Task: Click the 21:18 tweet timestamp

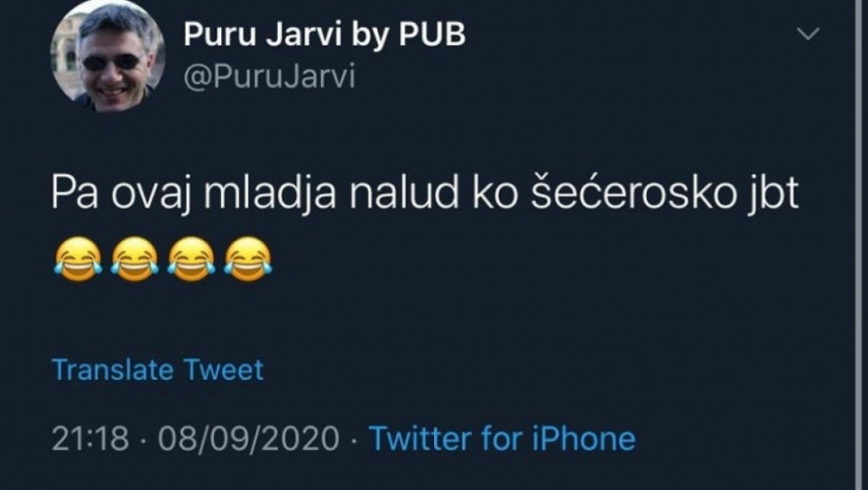Action: pos(91,439)
